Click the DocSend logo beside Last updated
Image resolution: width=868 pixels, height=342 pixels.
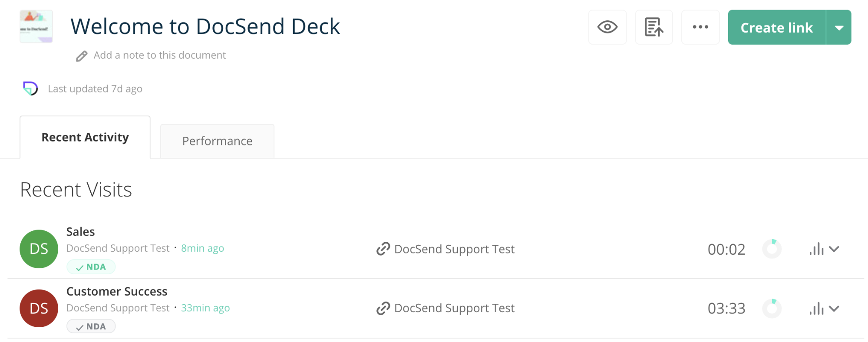[30, 89]
